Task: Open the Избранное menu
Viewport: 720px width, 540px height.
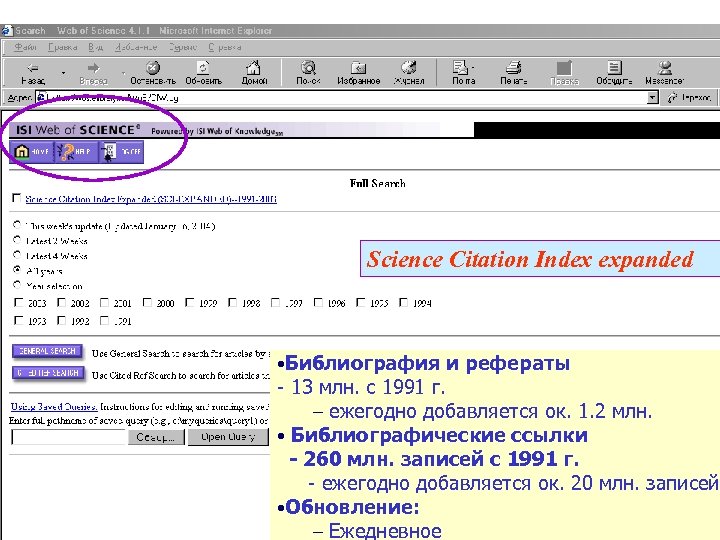Action: 136,47
